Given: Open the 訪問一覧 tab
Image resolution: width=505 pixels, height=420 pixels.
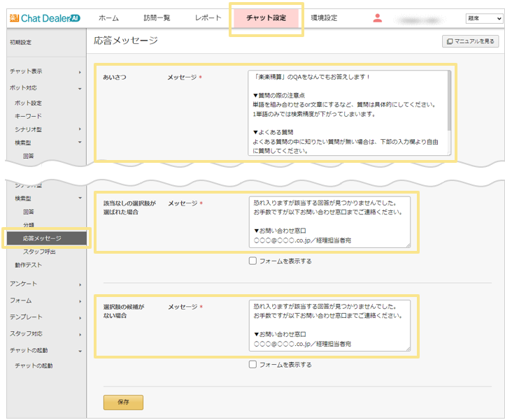Looking at the screenshot, I should point(157,18).
